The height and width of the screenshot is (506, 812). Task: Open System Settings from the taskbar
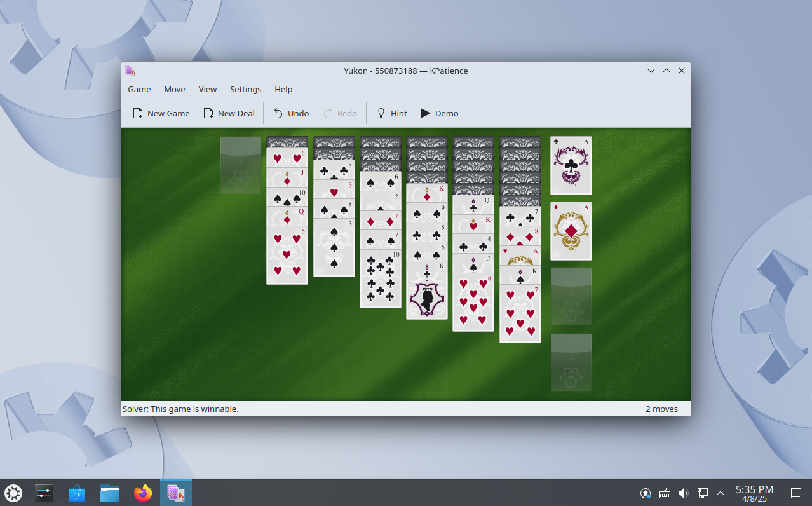pyautogui.click(x=44, y=493)
